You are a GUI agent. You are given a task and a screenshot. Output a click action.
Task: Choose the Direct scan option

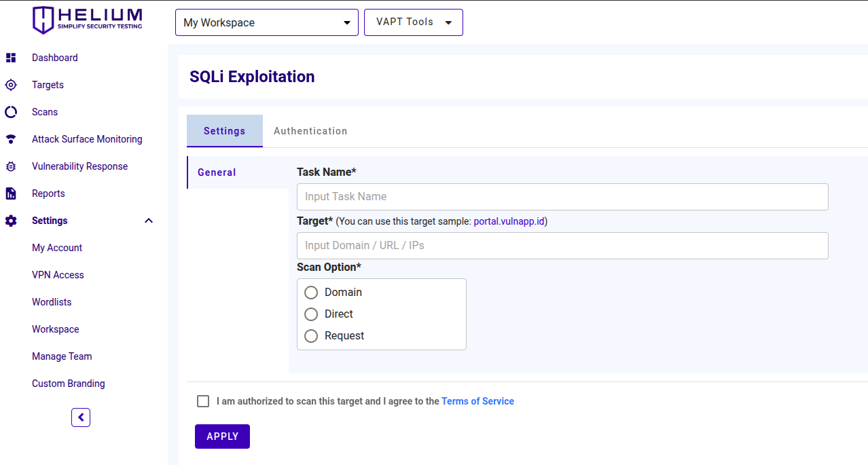[x=311, y=314]
